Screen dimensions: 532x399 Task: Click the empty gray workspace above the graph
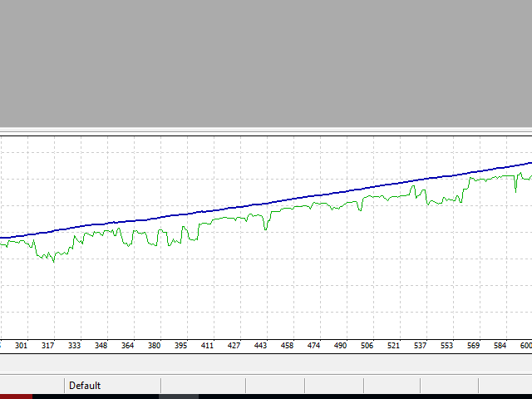pos(266,62)
